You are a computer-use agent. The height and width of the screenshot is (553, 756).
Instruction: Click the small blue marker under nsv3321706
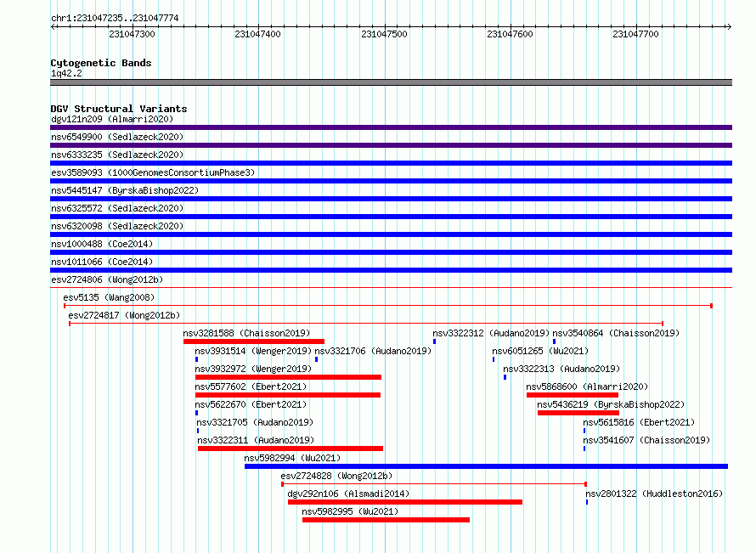316,359
